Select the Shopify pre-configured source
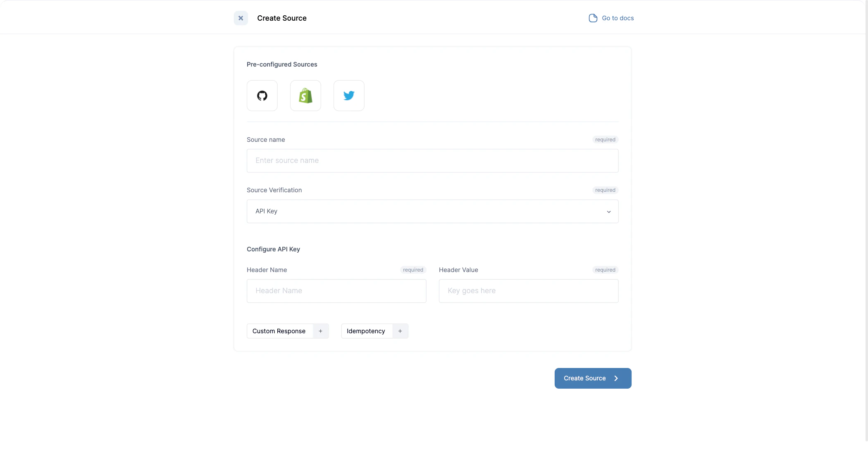The width and height of the screenshot is (868, 473). pyautogui.click(x=305, y=96)
